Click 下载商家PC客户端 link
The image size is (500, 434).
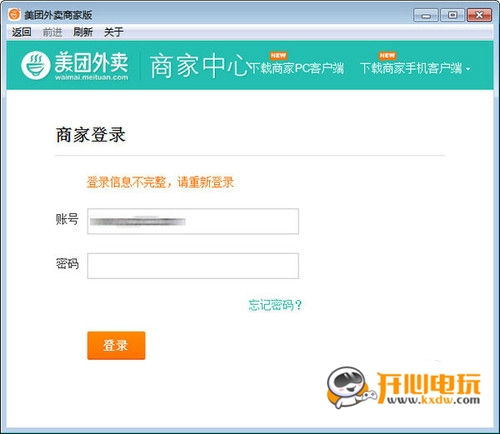tap(297, 68)
